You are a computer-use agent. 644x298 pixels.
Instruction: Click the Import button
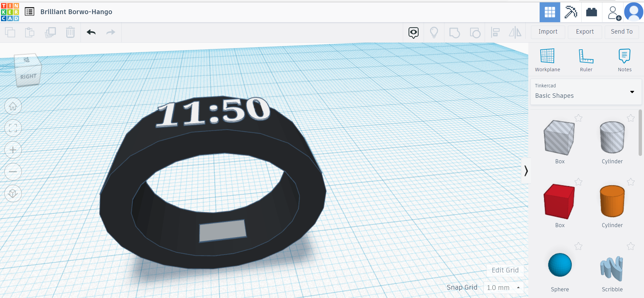[x=548, y=32]
